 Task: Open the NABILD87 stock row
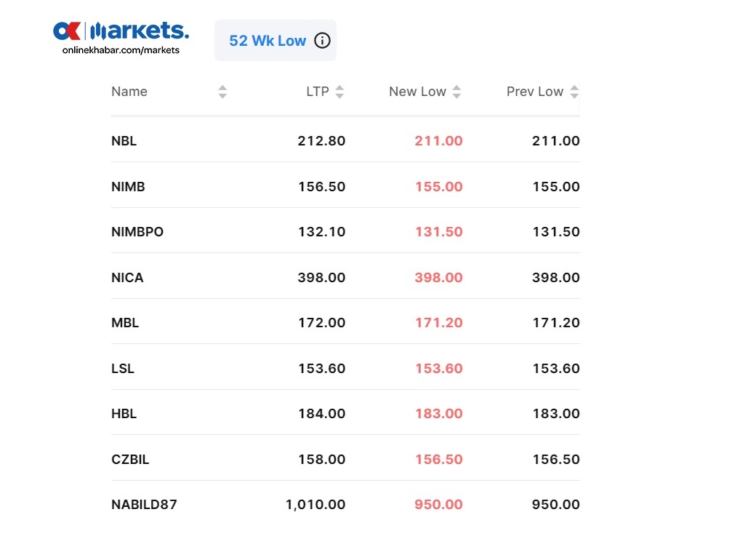[345, 505]
